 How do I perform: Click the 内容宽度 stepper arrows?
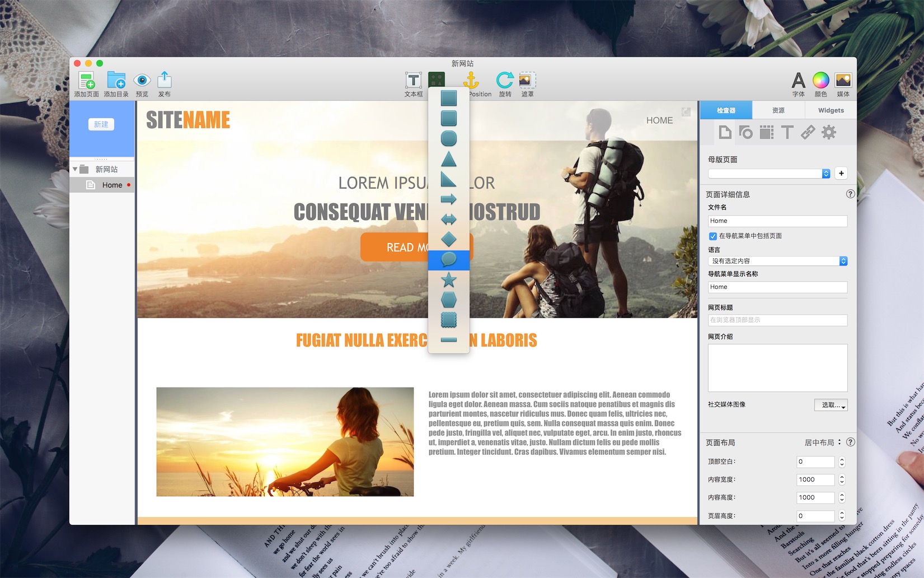[842, 480]
